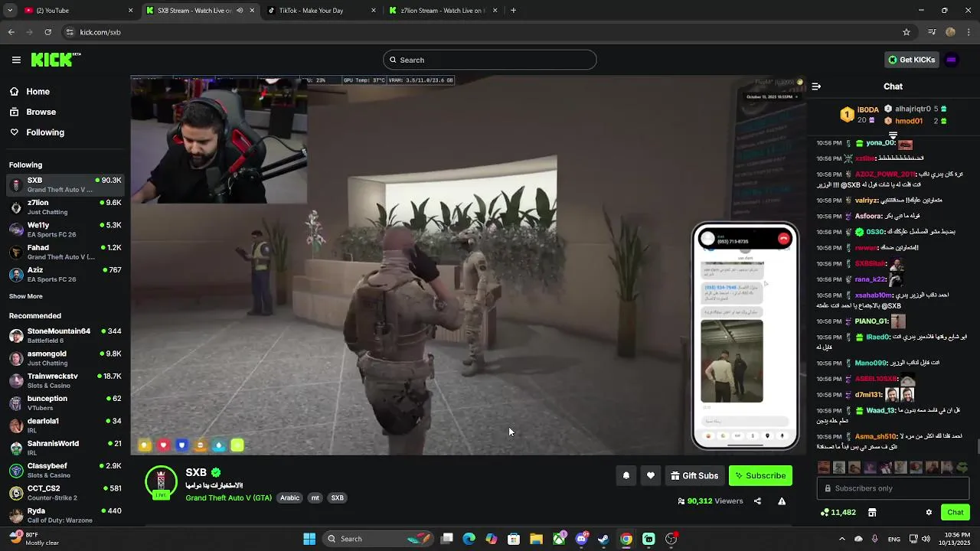The height and width of the screenshot is (551, 980).
Task: Select the Arabic tag
Action: point(290,498)
